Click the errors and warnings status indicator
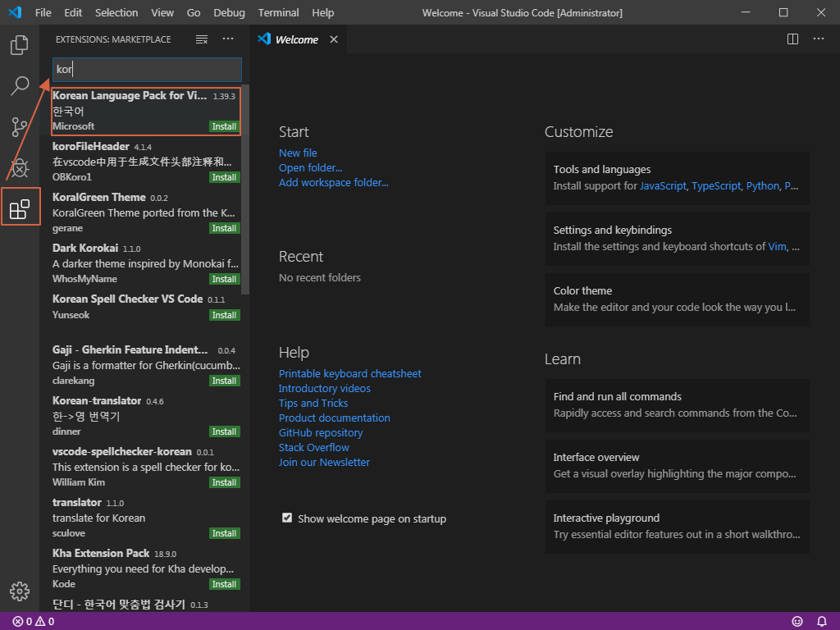Screen dimensions: 840x630 pyautogui.click(x=33, y=622)
